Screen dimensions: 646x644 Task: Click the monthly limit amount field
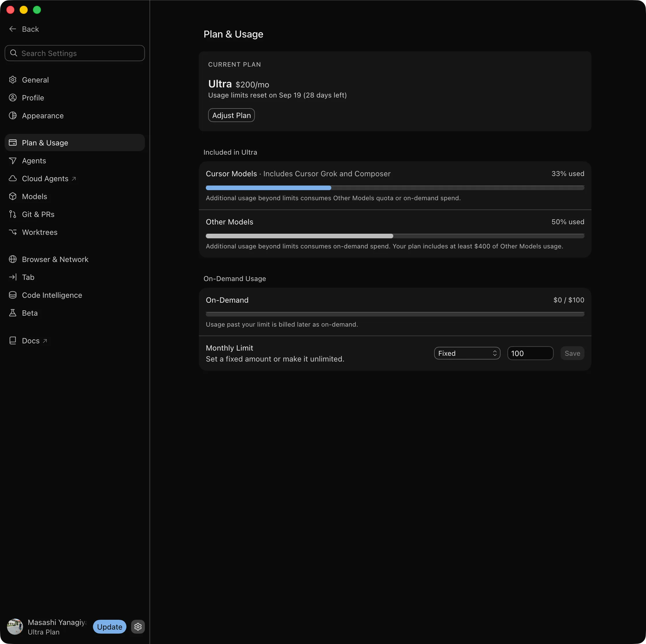coord(530,353)
